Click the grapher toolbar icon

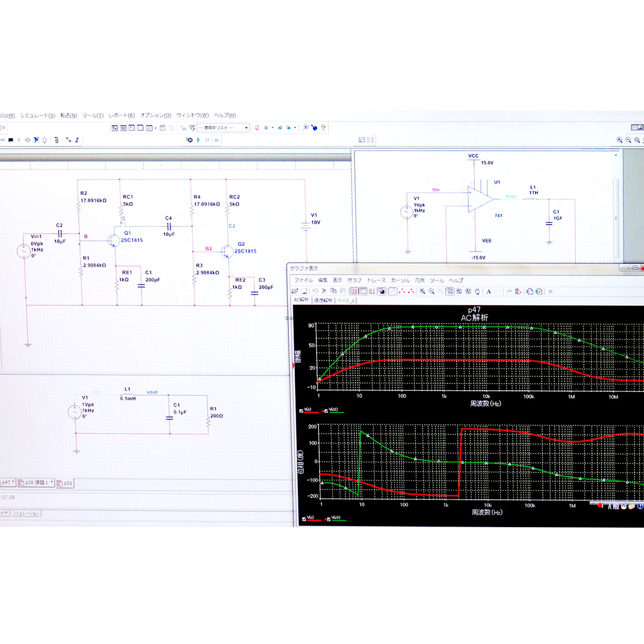tap(149, 128)
